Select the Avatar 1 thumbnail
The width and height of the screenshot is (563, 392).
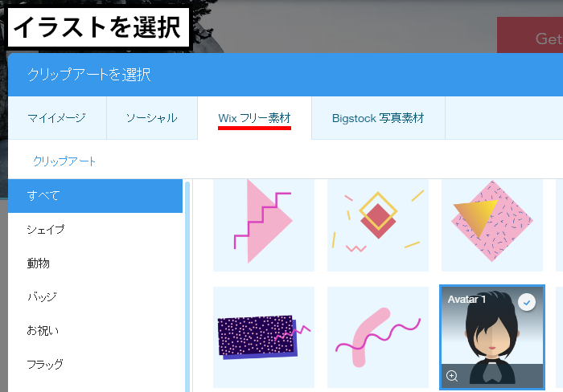click(x=492, y=337)
